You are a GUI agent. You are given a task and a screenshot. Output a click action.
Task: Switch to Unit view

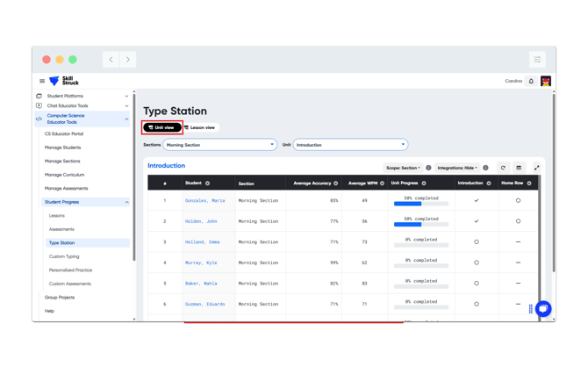[x=162, y=127]
